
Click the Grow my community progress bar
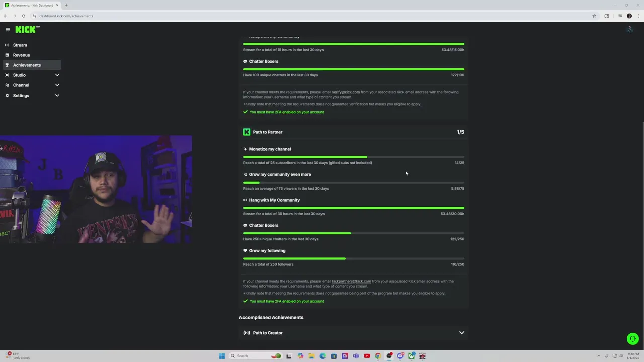point(354,183)
